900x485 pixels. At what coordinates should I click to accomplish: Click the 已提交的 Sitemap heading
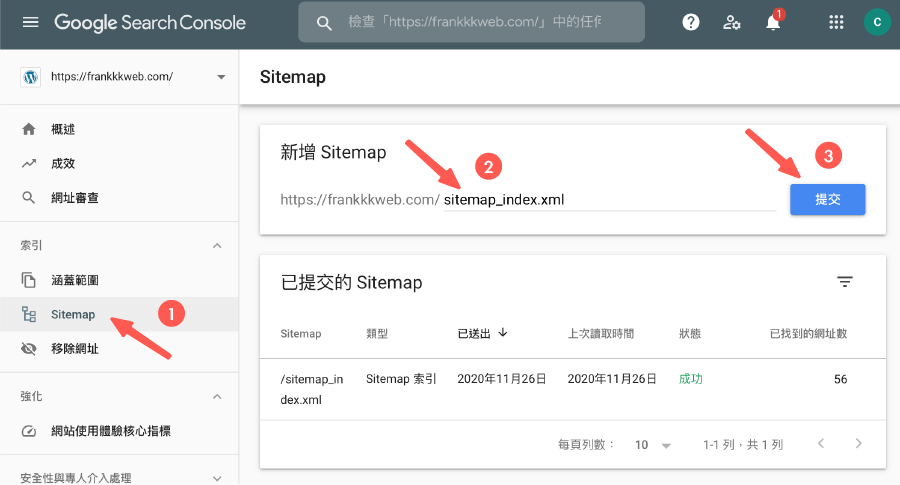351,282
